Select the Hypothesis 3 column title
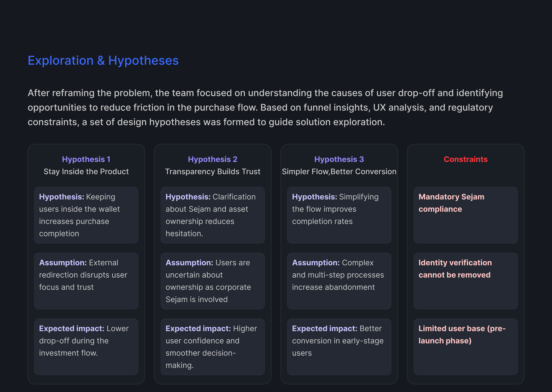The height and width of the screenshot is (392, 552). [339, 159]
